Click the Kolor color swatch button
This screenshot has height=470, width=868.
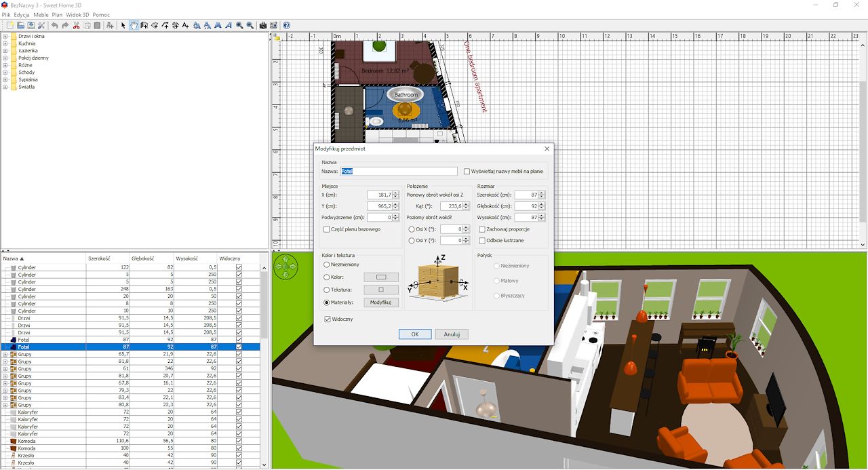(381, 277)
